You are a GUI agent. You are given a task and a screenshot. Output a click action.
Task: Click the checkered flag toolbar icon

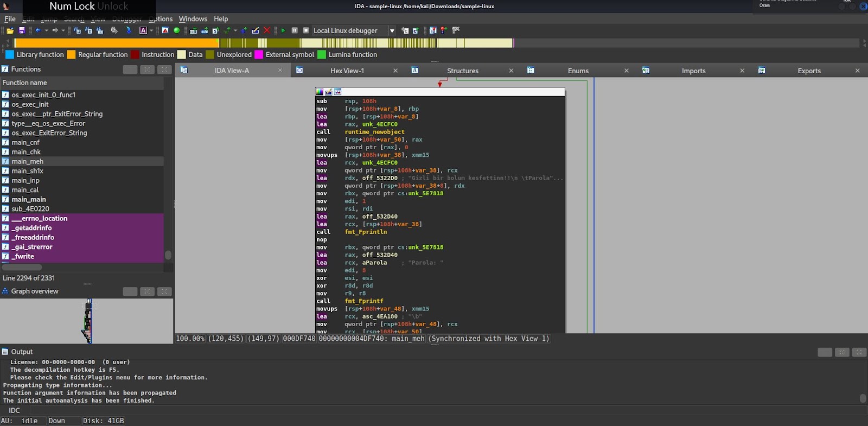coord(456,30)
